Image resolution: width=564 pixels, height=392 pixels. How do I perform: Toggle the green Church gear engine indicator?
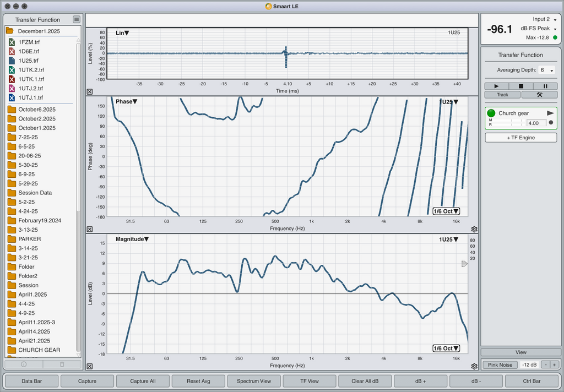tap(491, 113)
